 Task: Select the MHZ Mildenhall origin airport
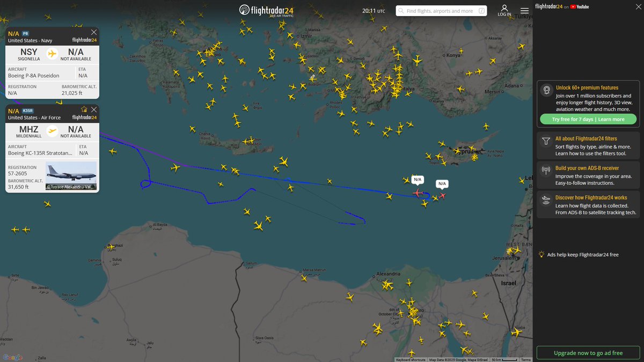29,131
